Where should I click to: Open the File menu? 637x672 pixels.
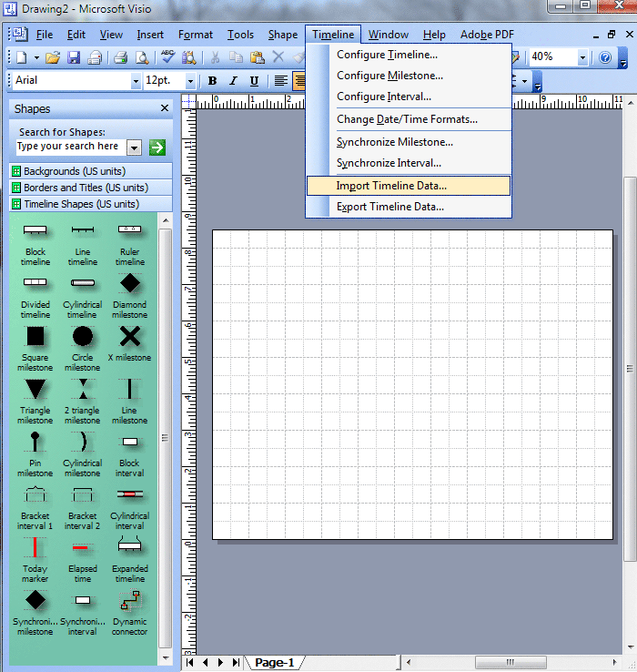pos(45,35)
